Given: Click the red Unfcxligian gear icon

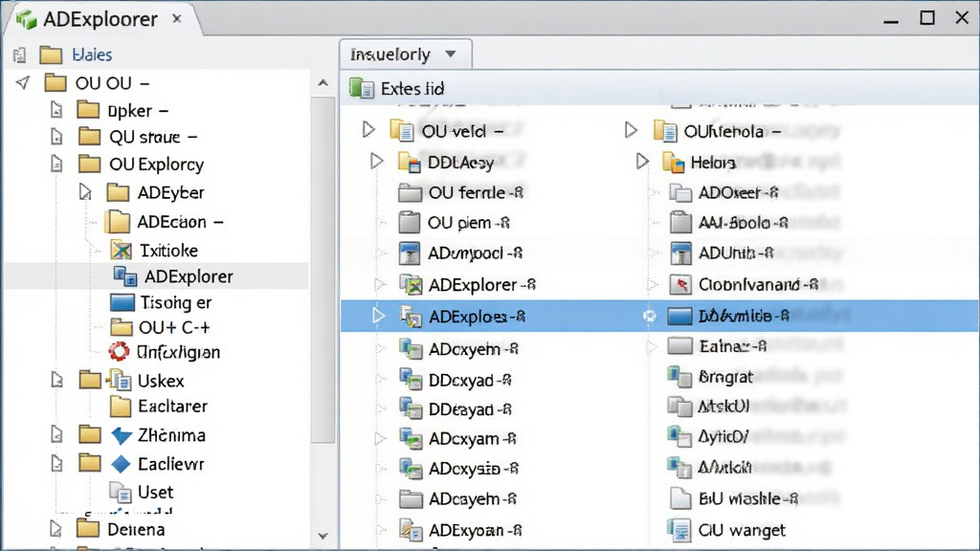Looking at the screenshot, I should [119, 352].
